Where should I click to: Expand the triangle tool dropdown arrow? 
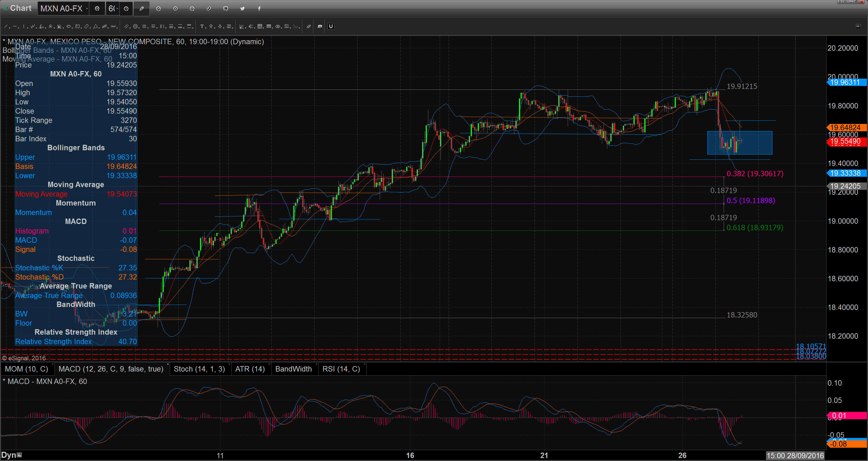pos(99,28)
